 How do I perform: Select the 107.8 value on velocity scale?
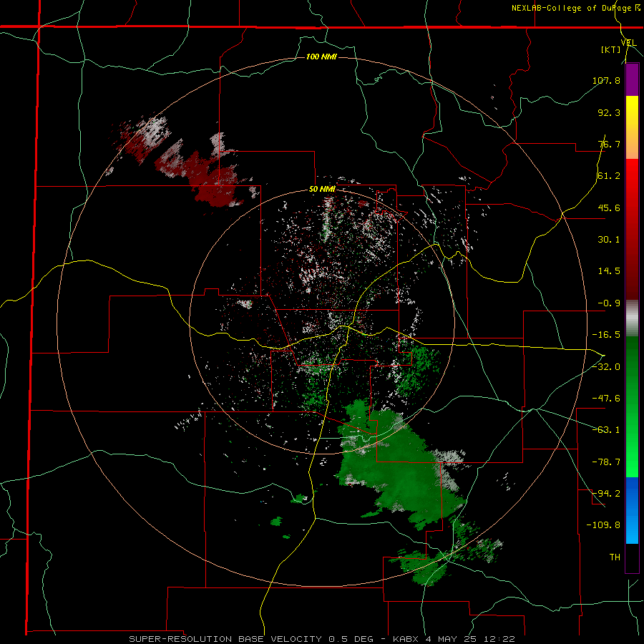point(606,80)
